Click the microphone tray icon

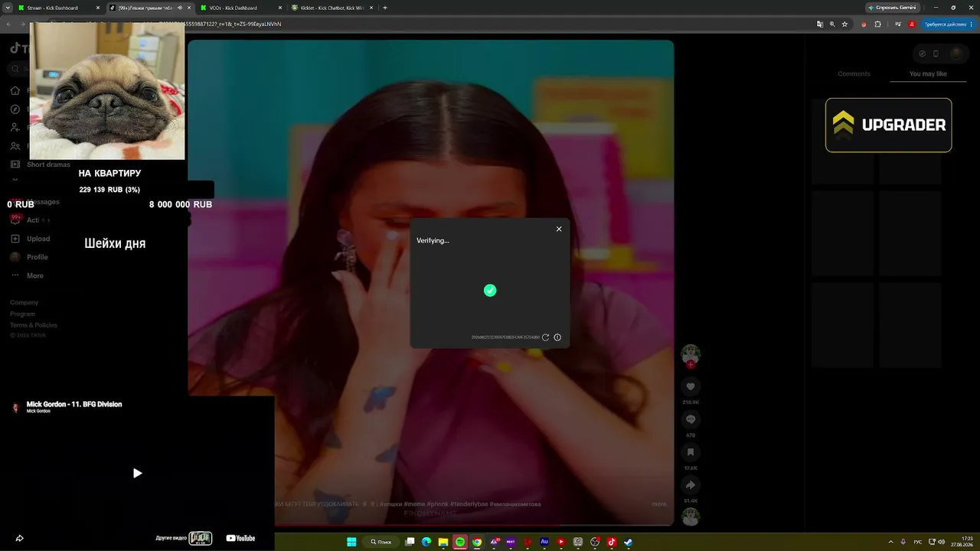(903, 542)
